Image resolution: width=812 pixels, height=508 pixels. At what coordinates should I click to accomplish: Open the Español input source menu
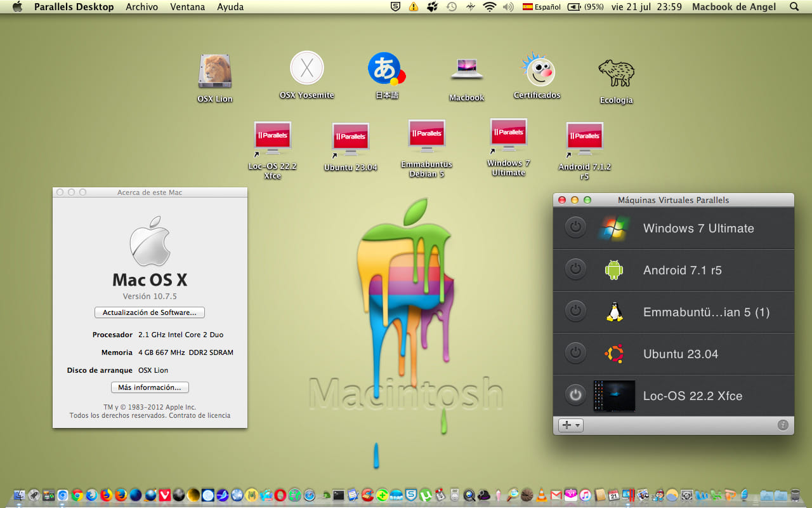542,7
